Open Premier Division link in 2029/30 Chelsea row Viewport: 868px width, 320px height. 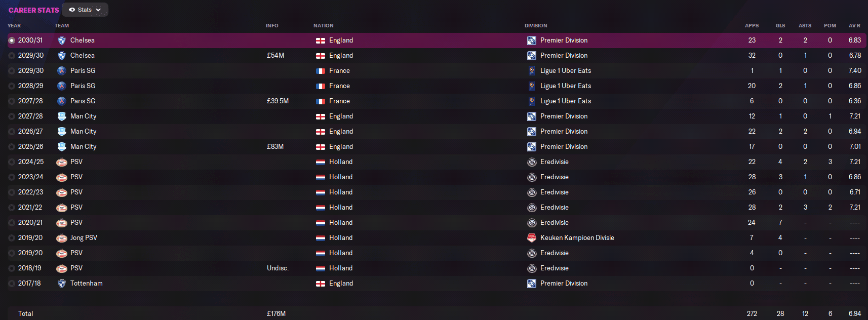click(564, 56)
